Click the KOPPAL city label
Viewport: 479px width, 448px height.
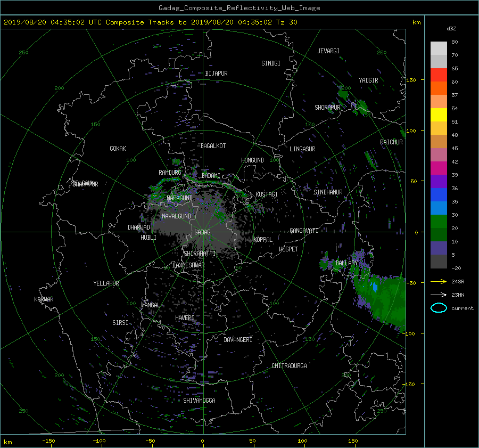(x=263, y=239)
